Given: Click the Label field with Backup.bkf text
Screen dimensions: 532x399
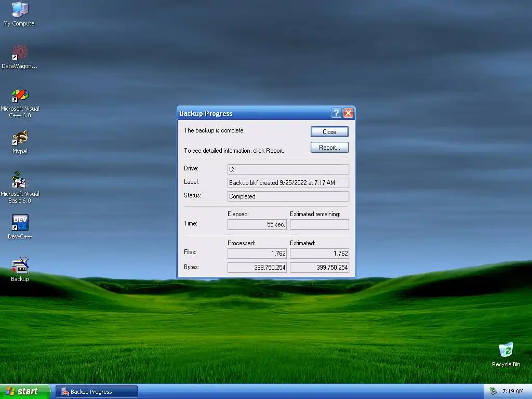Looking at the screenshot, I should tap(288, 183).
